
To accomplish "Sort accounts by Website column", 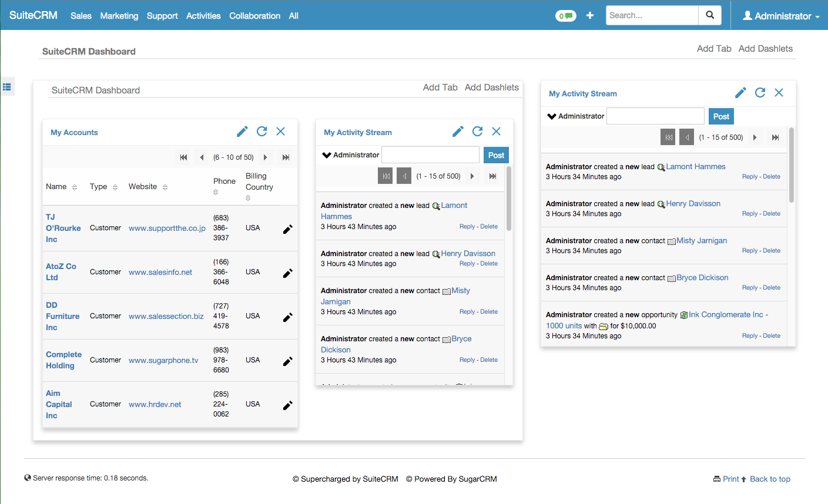I will point(165,187).
